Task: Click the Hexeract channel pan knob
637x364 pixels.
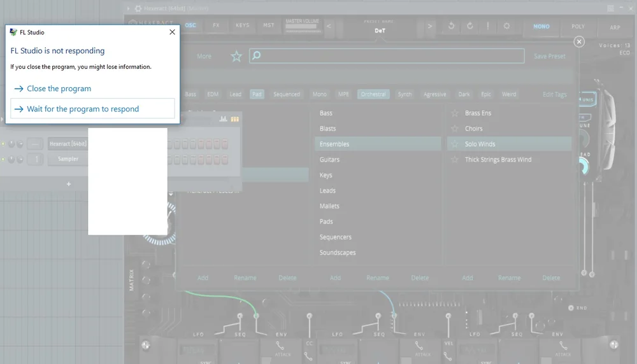Action: [11, 144]
